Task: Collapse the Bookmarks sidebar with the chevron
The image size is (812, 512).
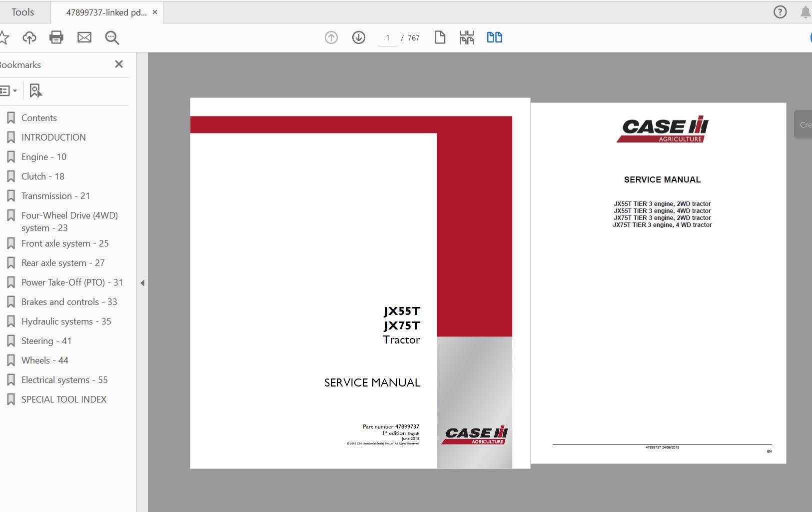Action: pos(143,283)
